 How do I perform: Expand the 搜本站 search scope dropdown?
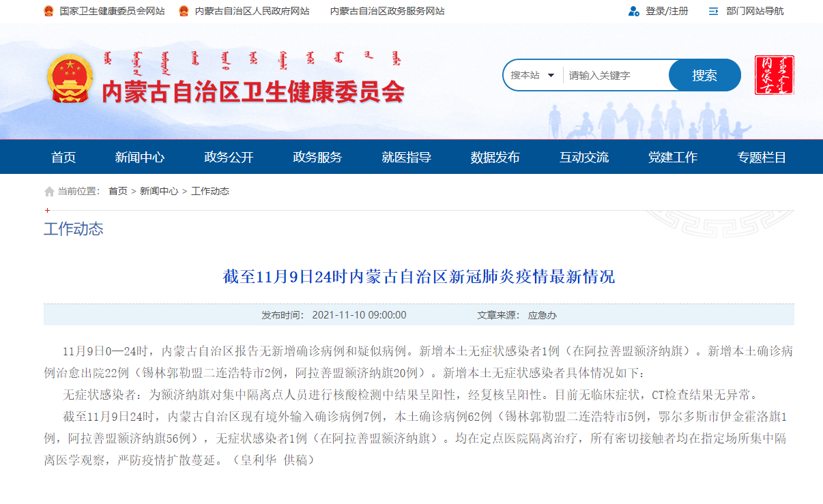click(x=532, y=75)
